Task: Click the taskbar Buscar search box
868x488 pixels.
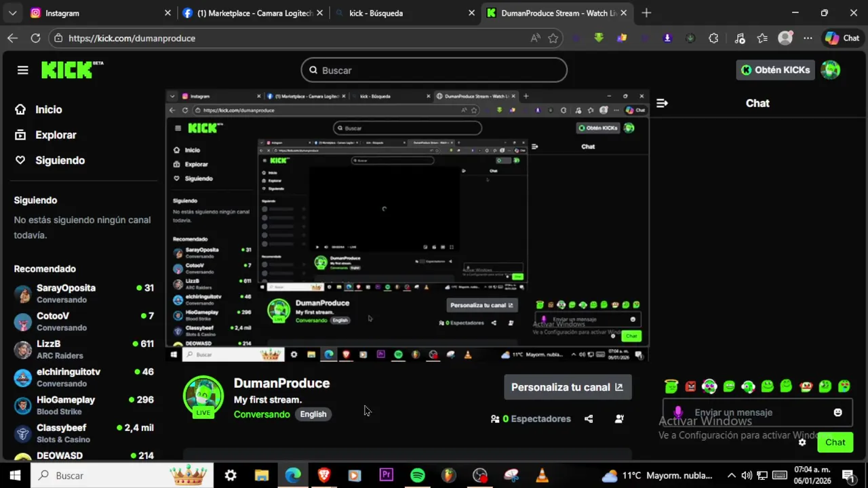Action: (122, 475)
